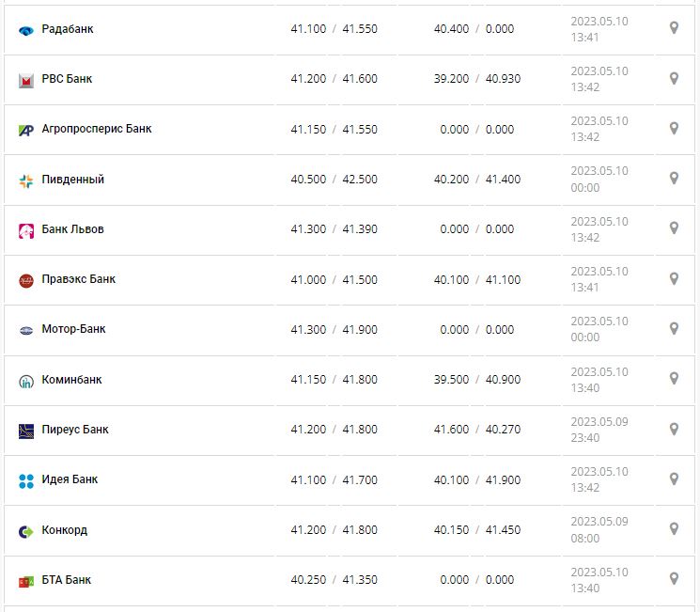Open the Мотор-Банк link
700x612 pixels.
74,330
